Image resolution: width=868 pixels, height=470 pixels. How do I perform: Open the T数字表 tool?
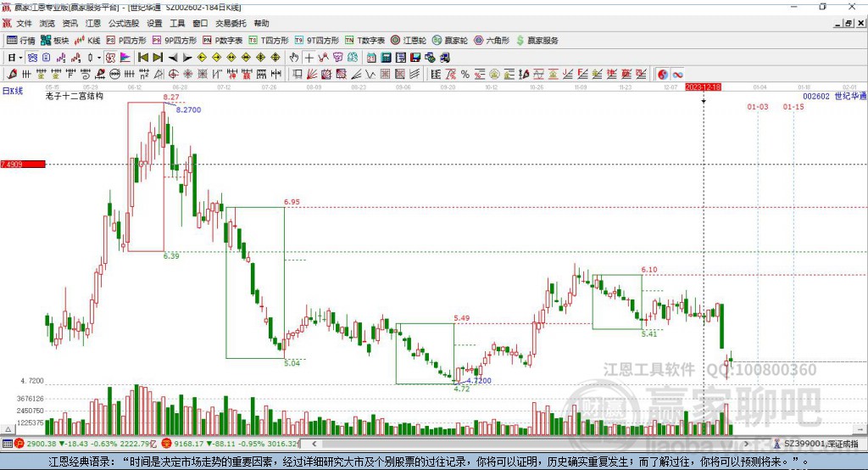[364, 41]
